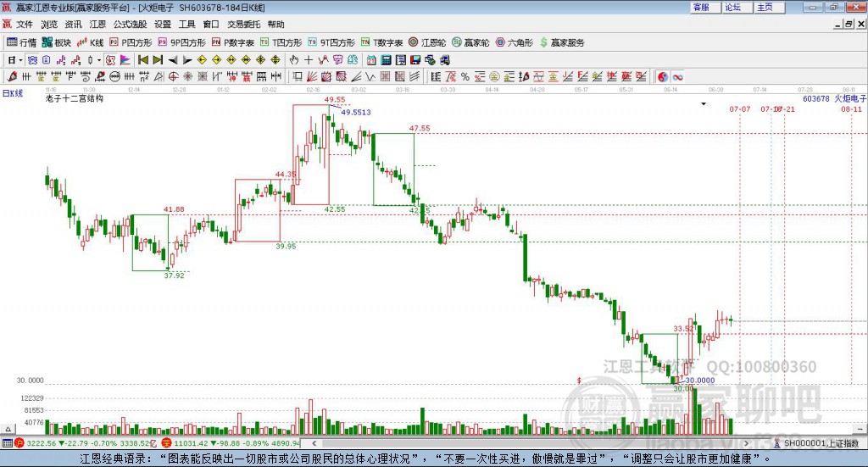
Task: Click the Shanghai index 沪 status icon
Action: click(x=19, y=443)
